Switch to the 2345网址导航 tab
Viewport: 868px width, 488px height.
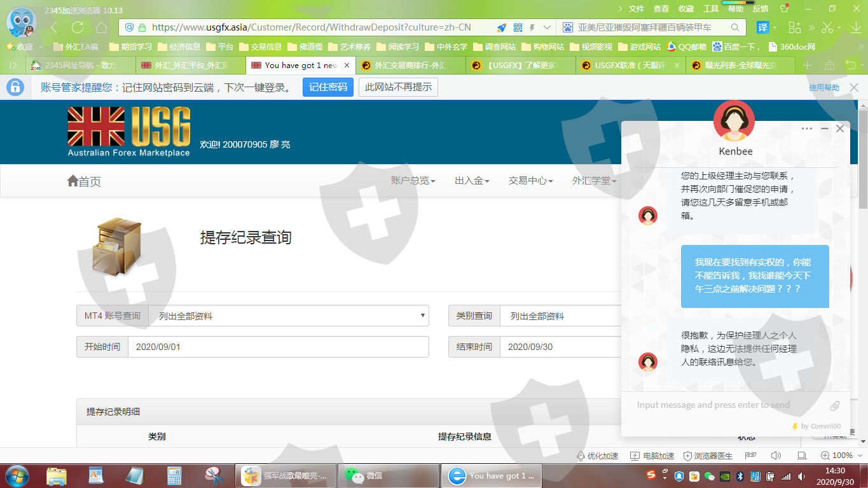click(x=79, y=65)
